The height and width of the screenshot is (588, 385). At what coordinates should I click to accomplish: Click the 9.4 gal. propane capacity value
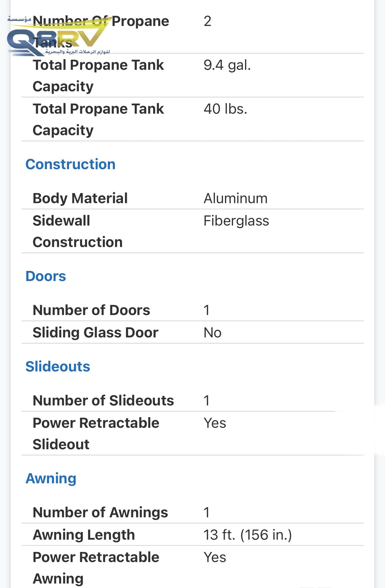coord(227,65)
